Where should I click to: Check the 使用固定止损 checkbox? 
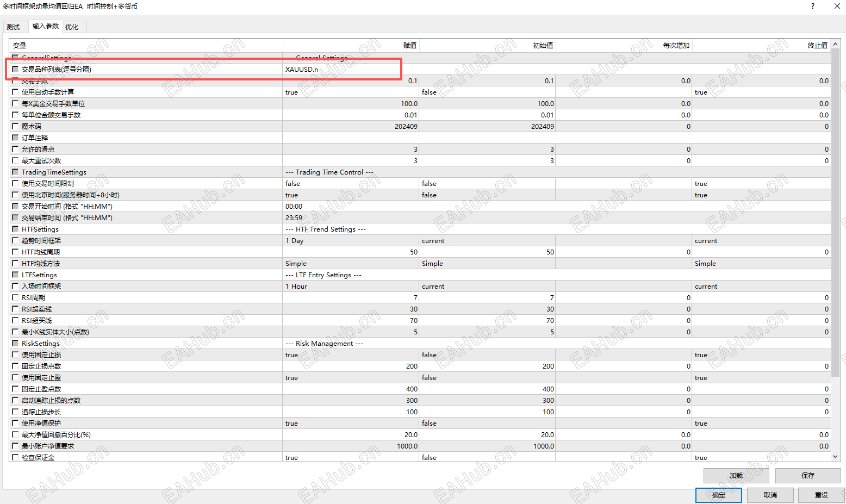pyautogui.click(x=15, y=354)
